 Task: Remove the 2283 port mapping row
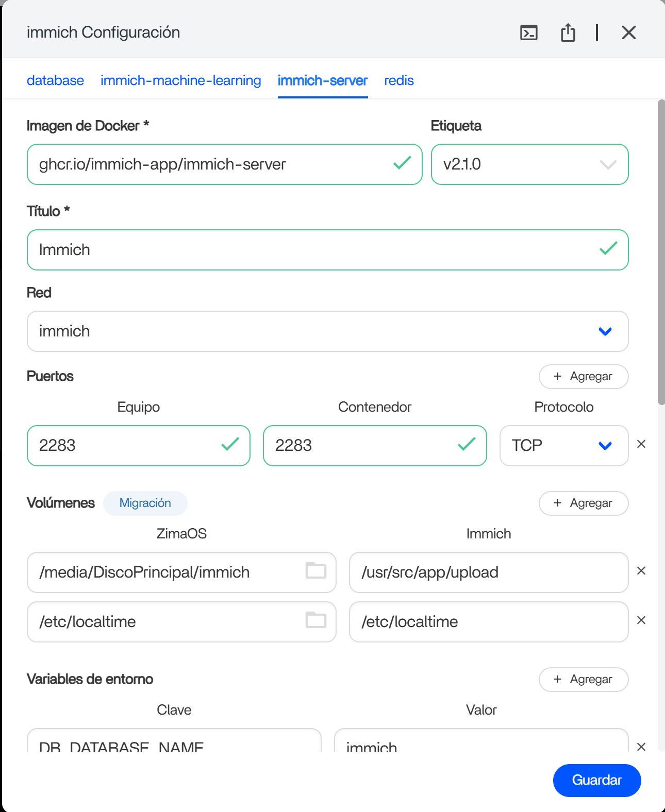pos(641,444)
